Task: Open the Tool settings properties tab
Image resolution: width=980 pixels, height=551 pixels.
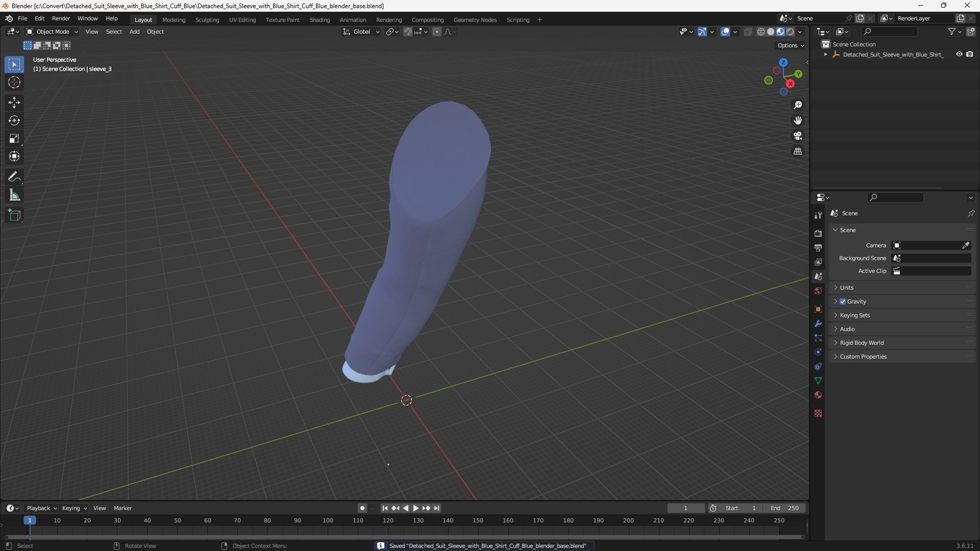Action: click(x=818, y=215)
